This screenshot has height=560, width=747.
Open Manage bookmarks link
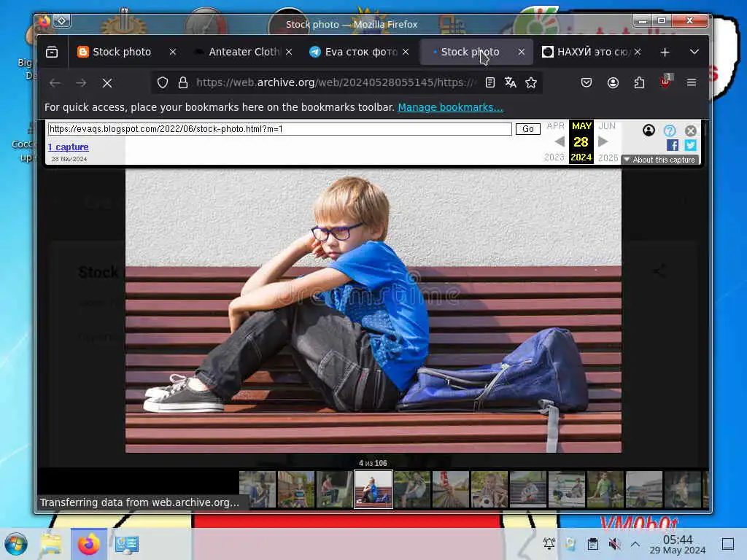(450, 107)
